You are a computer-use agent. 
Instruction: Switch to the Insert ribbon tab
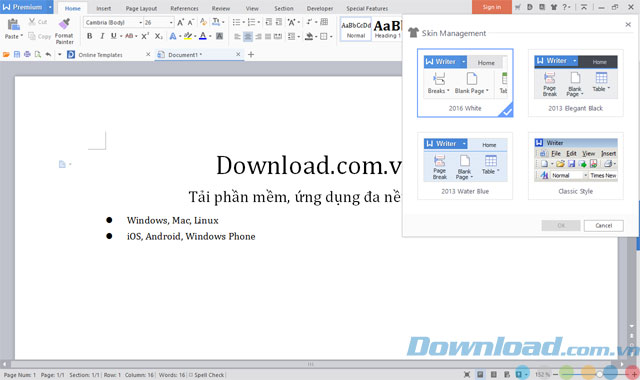(x=103, y=8)
